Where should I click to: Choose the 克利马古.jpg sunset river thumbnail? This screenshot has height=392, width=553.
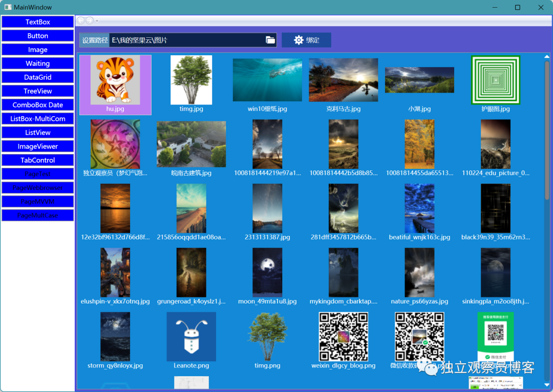(x=344, y=80)
